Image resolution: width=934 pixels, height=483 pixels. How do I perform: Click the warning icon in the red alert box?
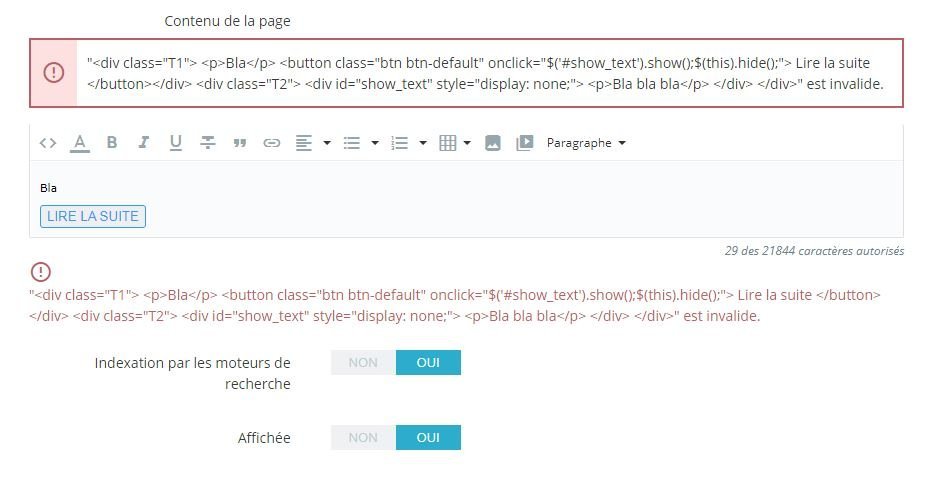click(x=54, y=73)
